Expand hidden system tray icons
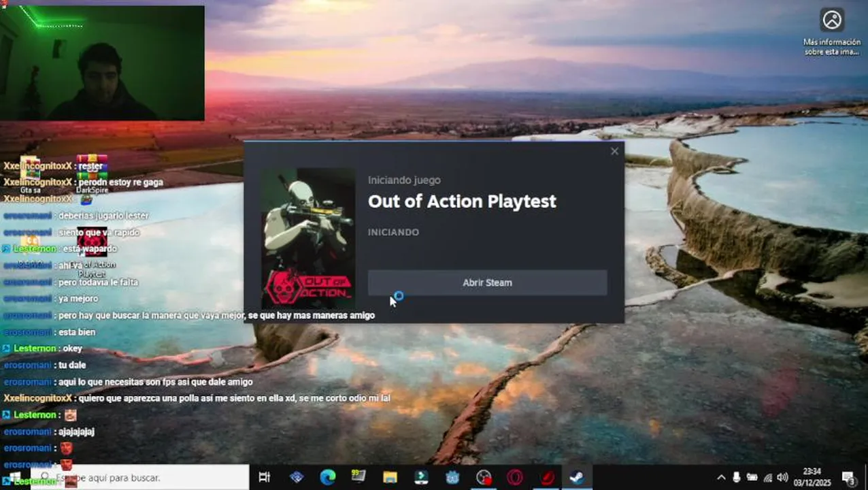 point(721,478)
